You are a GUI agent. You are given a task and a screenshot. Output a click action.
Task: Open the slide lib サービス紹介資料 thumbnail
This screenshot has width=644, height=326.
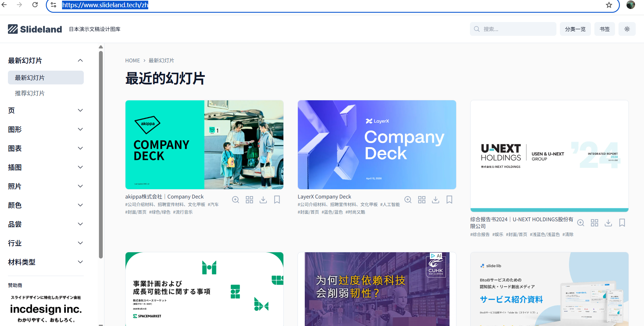550,289
